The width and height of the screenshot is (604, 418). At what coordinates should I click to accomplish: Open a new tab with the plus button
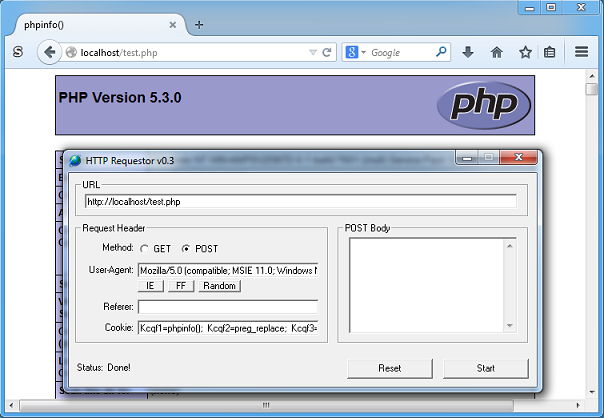pyautogui.click(x=199, y=24)
